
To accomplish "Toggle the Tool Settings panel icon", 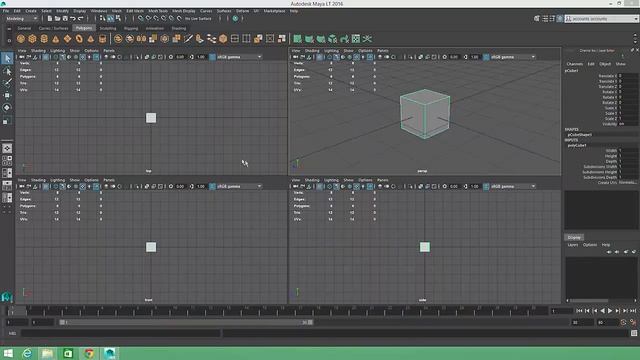I will point(552,18).
